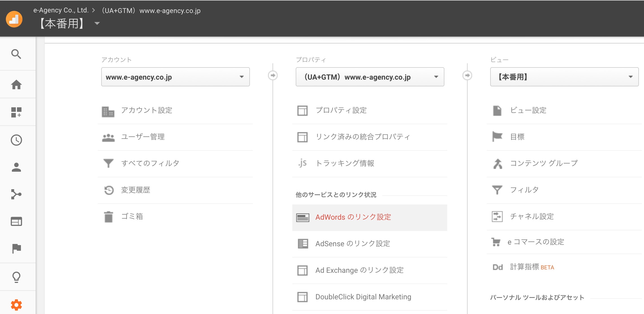Open アカウント設定 link
Screen dimensions: 644x314
(x=147, y=110)
